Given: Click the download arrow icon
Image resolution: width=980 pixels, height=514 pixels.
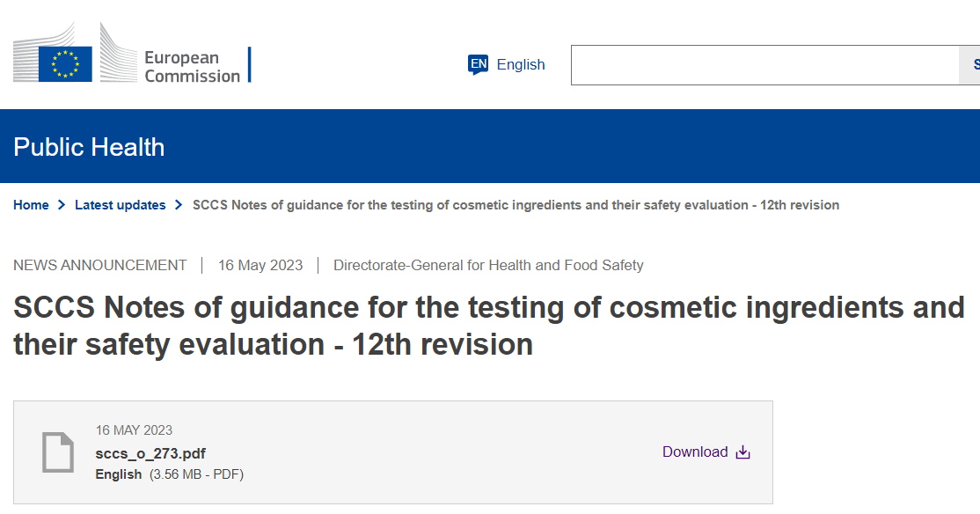Looking at the screenshot, I should (742, 452).
